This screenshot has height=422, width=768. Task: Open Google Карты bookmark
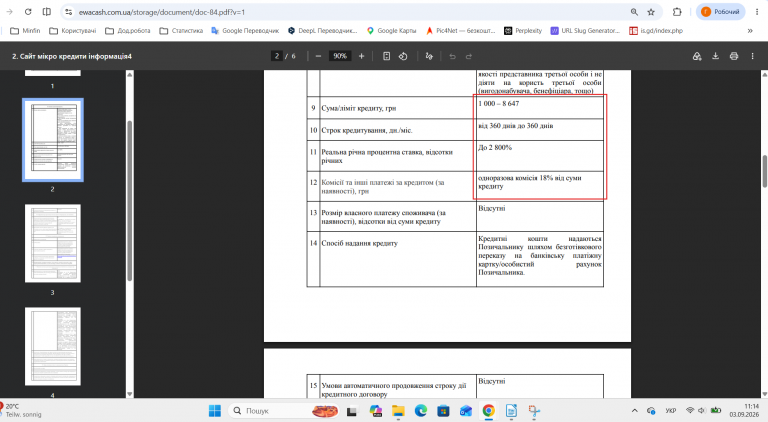tap(391, 30)
